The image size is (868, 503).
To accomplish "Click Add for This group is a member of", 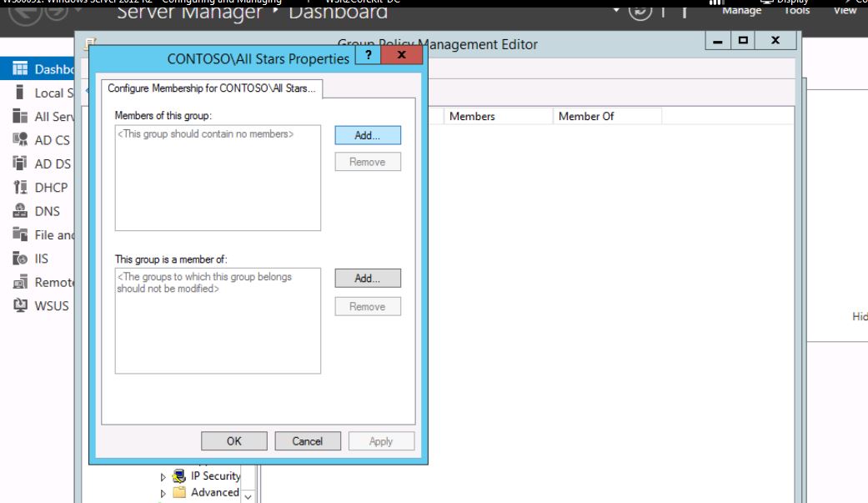I will [x=368, y=279].
